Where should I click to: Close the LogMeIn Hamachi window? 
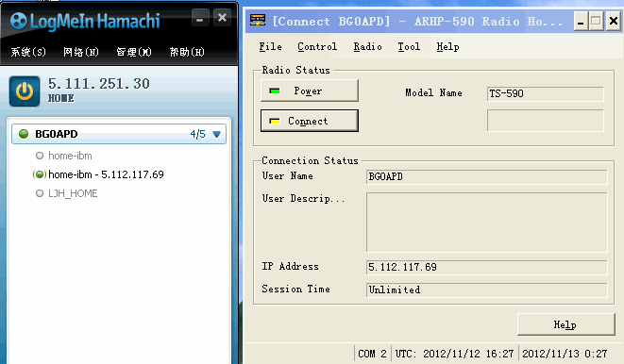pyautogui.click(x=222, y=18)
